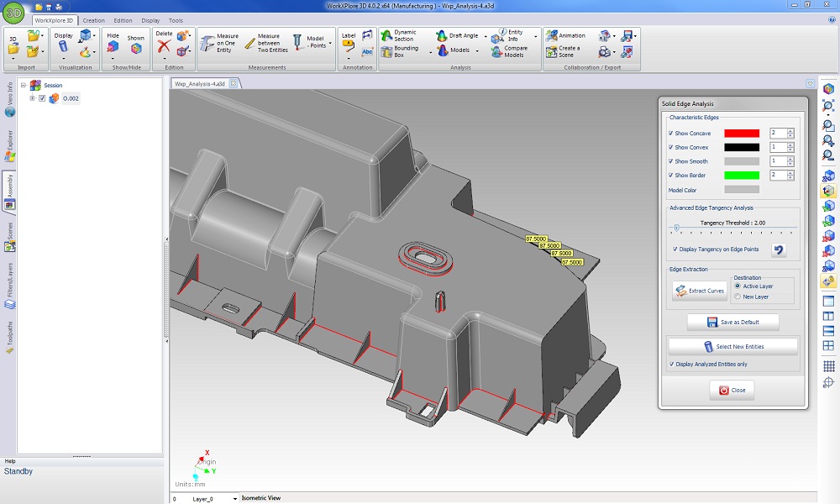
Task: Switch to the Creation ribbon tab
Action: click(93, 20)
